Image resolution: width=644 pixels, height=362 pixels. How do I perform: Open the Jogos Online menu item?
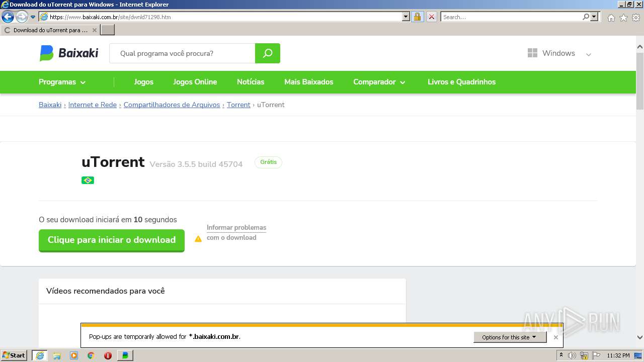tap(195, 82)
